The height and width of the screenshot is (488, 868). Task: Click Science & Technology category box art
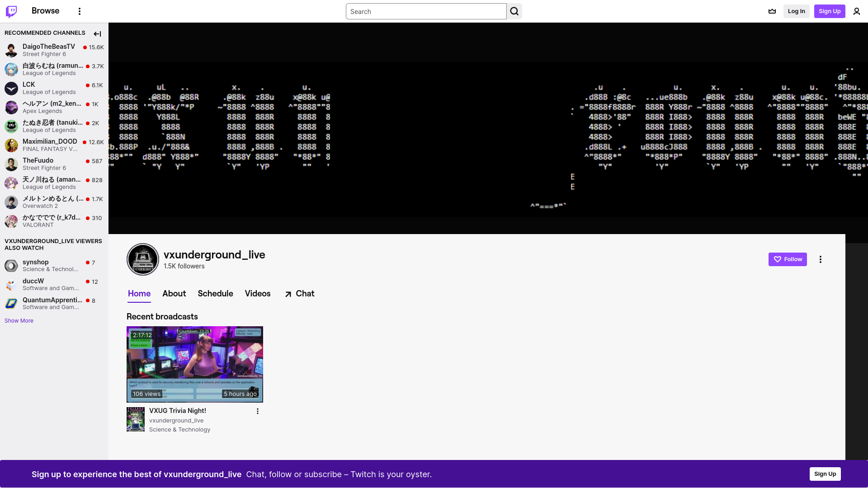[136, 419]
